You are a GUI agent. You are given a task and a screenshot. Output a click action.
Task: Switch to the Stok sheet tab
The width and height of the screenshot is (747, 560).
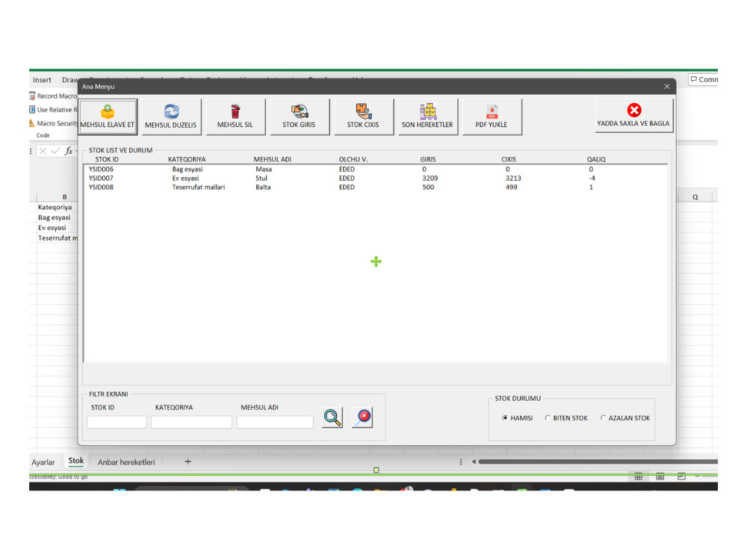coord(75,461)
